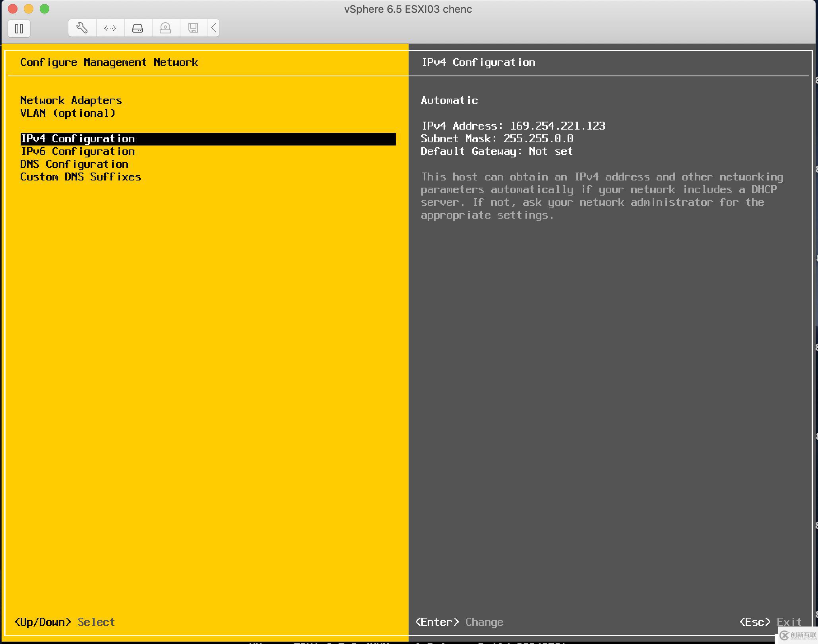Select DNS Configuration option
Screen dimensions: 818x644
click(x=75, y=164)
